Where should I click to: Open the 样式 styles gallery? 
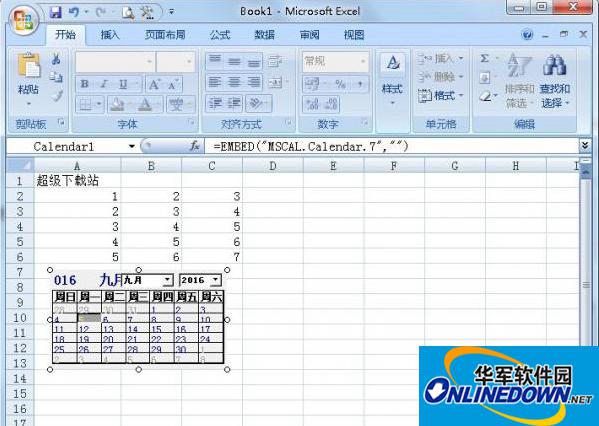point(392,79)
